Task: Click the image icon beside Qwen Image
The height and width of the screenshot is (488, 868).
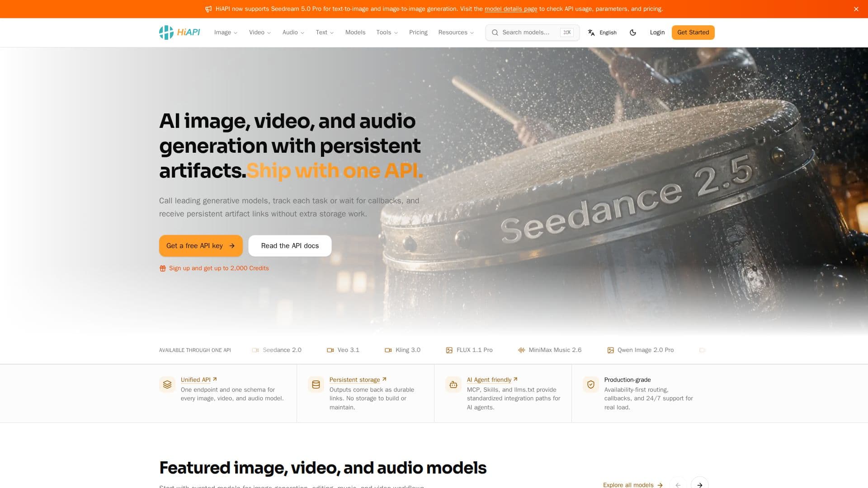Action: pos(610,350)
